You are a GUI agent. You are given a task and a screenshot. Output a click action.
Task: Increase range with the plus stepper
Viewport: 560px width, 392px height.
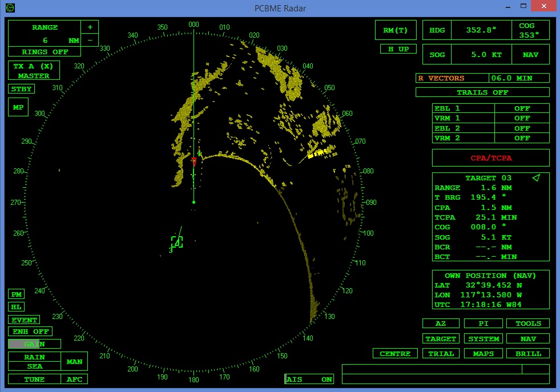(90, 26)
